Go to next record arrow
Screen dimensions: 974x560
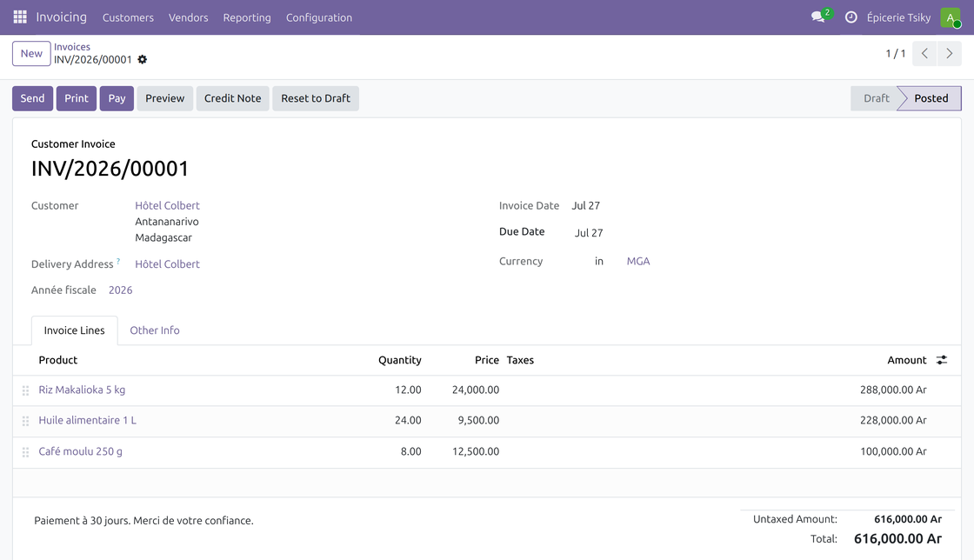tap(949, 53)
